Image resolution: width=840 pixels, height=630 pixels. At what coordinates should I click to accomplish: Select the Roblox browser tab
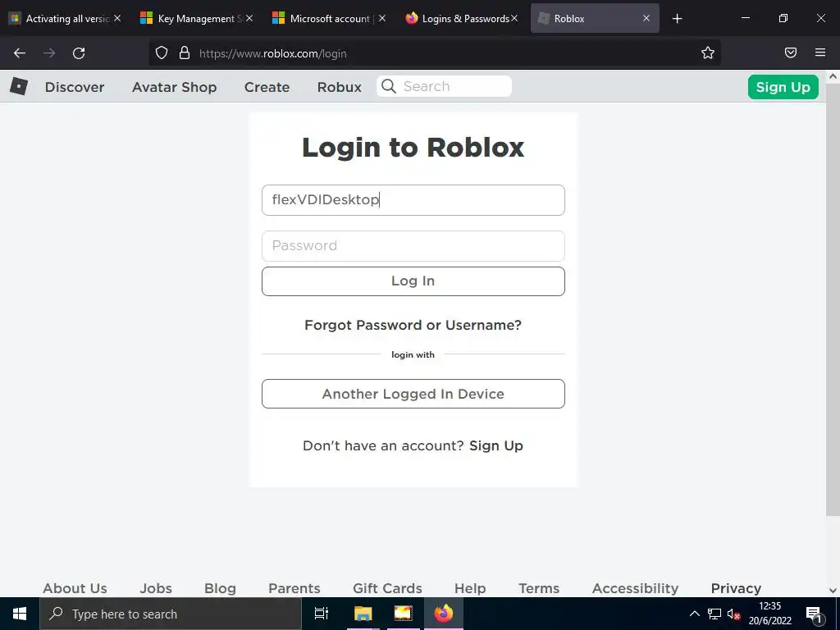point(595,18)
